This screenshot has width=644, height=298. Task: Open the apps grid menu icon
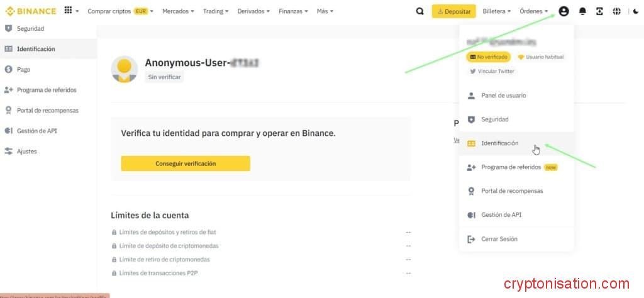68,11
